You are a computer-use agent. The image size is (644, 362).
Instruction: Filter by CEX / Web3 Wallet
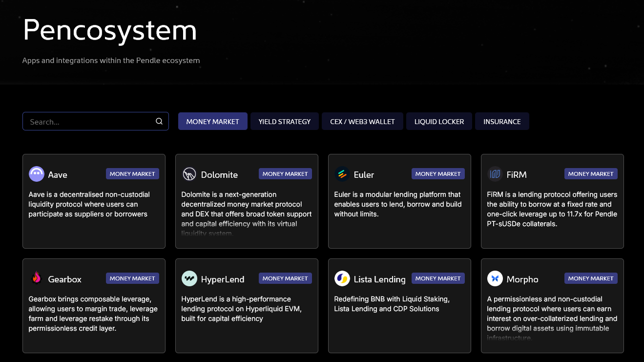coord(362,121)
